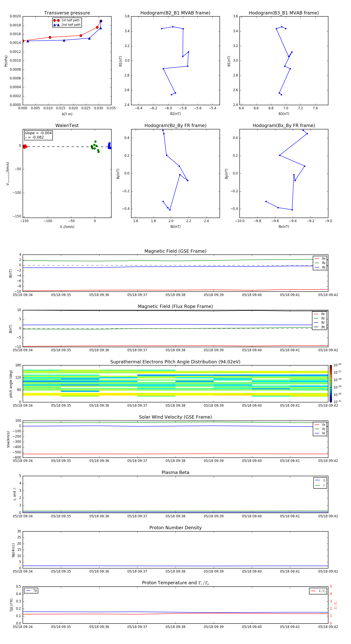This screenshot has height=644, width=351.
Task: Click the blue point cluster in WalenTest
Action: tap(109, 146)
